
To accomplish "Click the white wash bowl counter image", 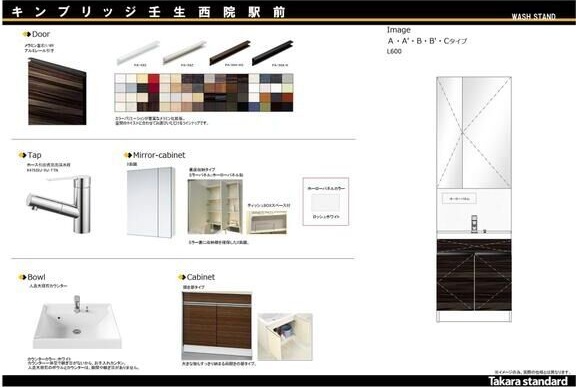I will point(77,322).
